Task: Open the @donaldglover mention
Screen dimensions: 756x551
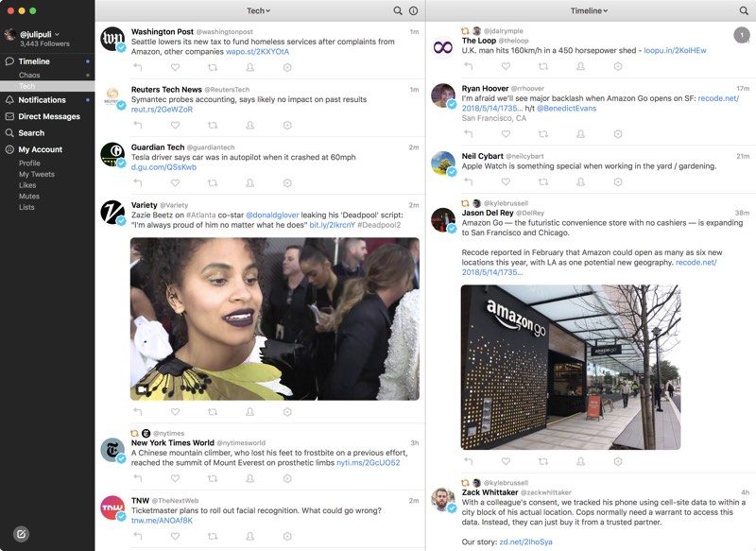Action: (x=272, y=215)
